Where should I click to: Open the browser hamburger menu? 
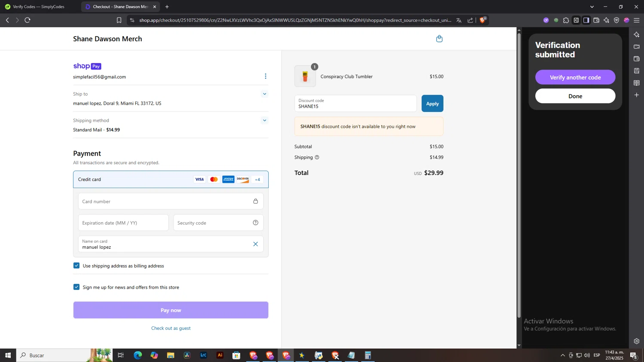[x=637, y=20]
